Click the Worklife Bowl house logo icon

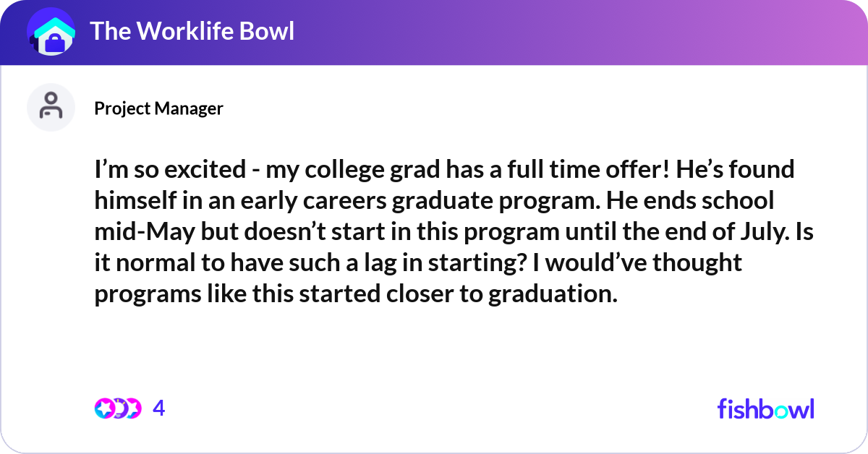tap(51, 32)
